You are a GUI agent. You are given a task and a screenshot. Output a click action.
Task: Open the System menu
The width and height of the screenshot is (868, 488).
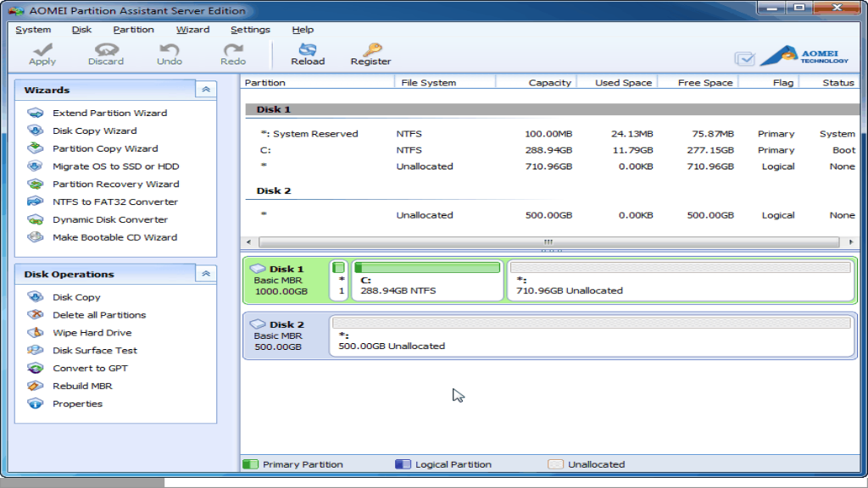click(x=33, y=30)
